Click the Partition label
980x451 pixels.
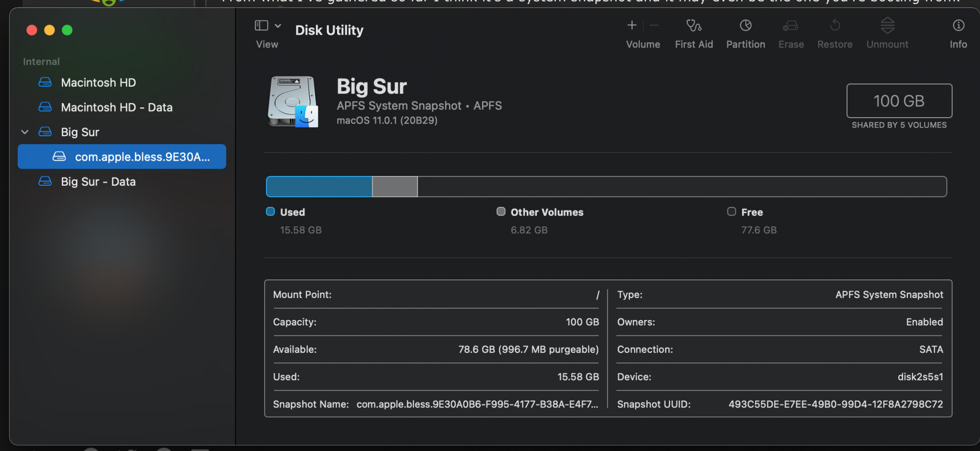746,44
